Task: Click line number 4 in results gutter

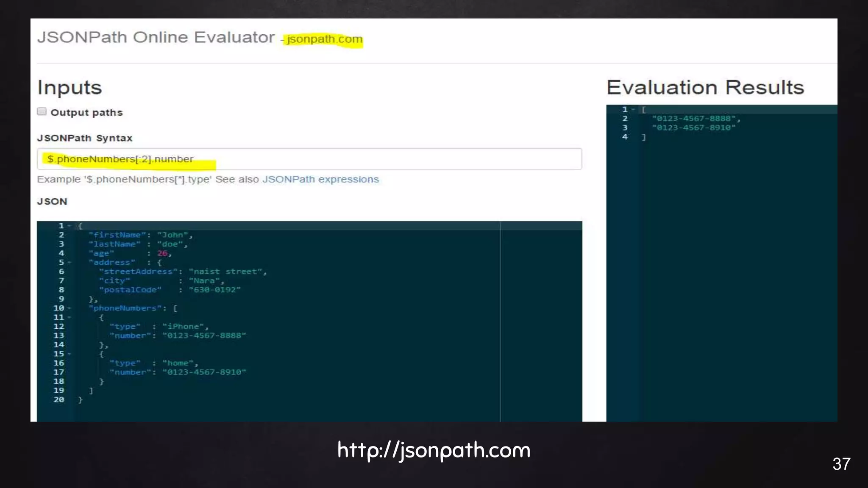Action: [625, 137]
